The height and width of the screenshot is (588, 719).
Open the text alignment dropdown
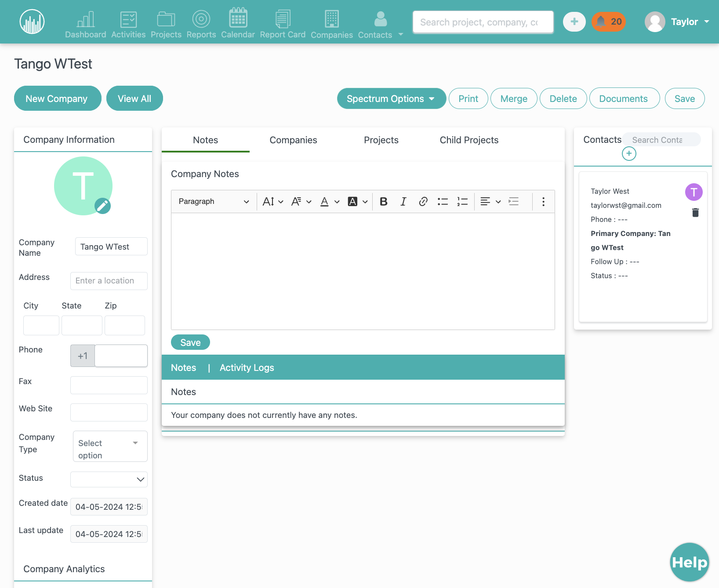click(490, 201)
